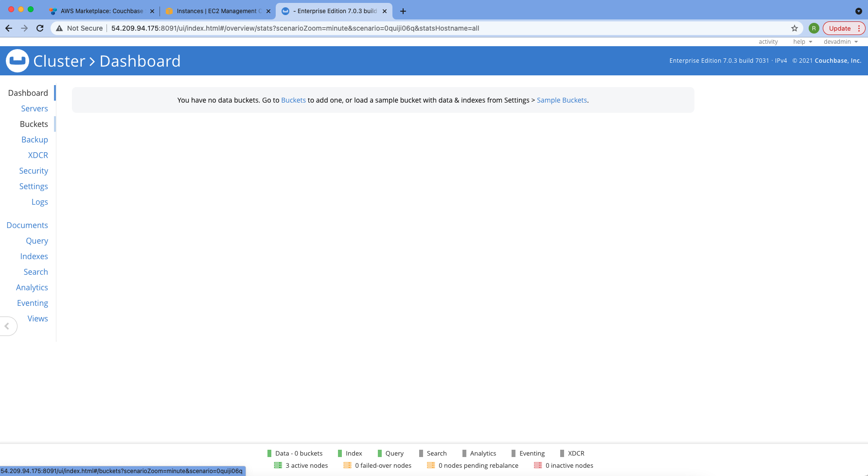Click the failed-over nodes icon
The height and width of the screenshot is (476, 868).
point(347,465)
